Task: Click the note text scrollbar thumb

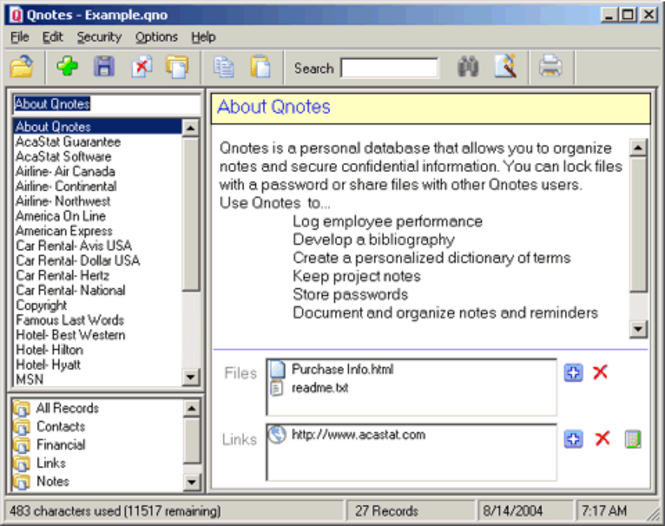Action: click(x=638, y=224)
